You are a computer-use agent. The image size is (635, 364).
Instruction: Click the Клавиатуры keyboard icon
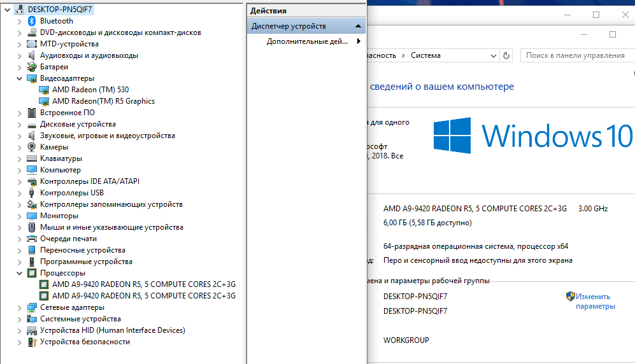pyautogui.click(x=32, y=158)
